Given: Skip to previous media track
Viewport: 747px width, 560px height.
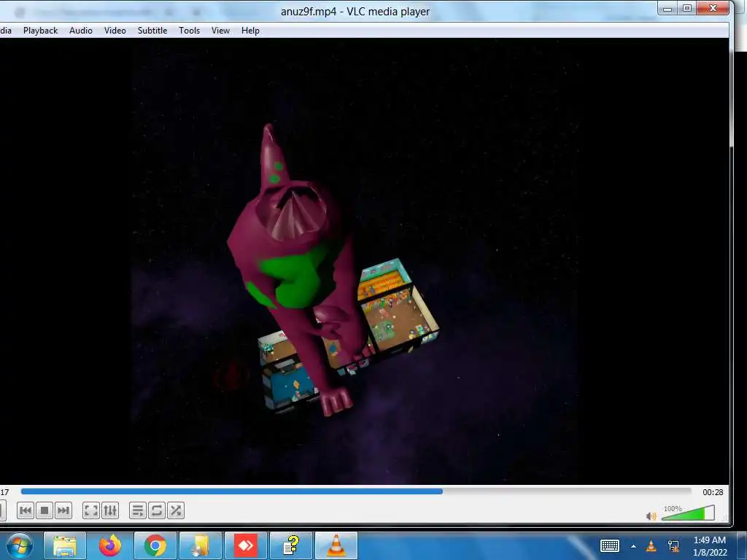Looking at the screenshot, I should tap(26, 511).
